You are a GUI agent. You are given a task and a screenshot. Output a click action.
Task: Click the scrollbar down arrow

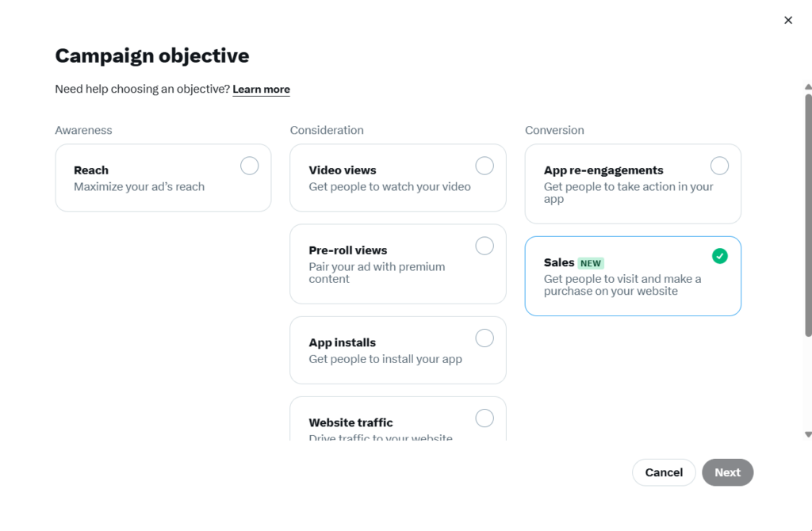[808, 434]
